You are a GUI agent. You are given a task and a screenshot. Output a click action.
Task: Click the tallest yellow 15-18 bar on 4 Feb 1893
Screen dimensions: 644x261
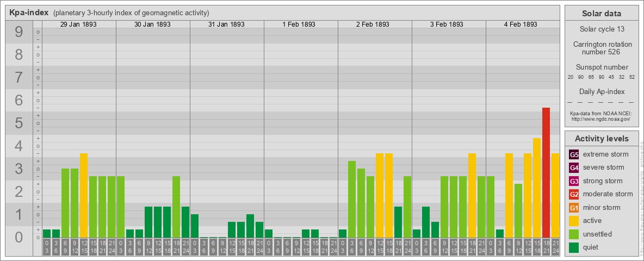pos(536,188)
